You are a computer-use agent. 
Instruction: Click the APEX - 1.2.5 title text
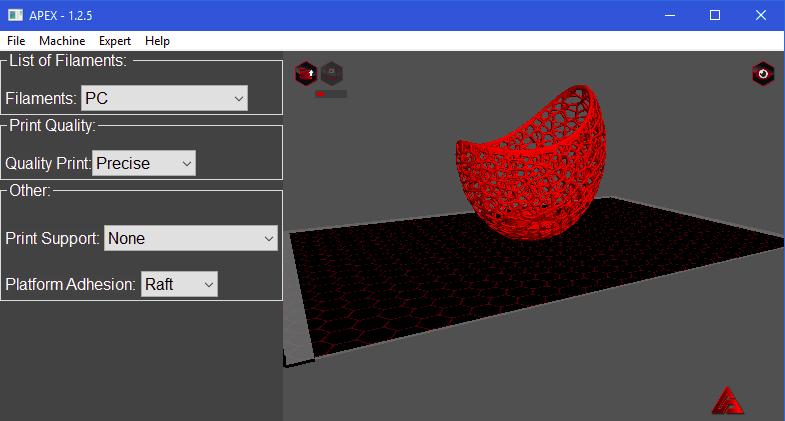click(67, 15)
